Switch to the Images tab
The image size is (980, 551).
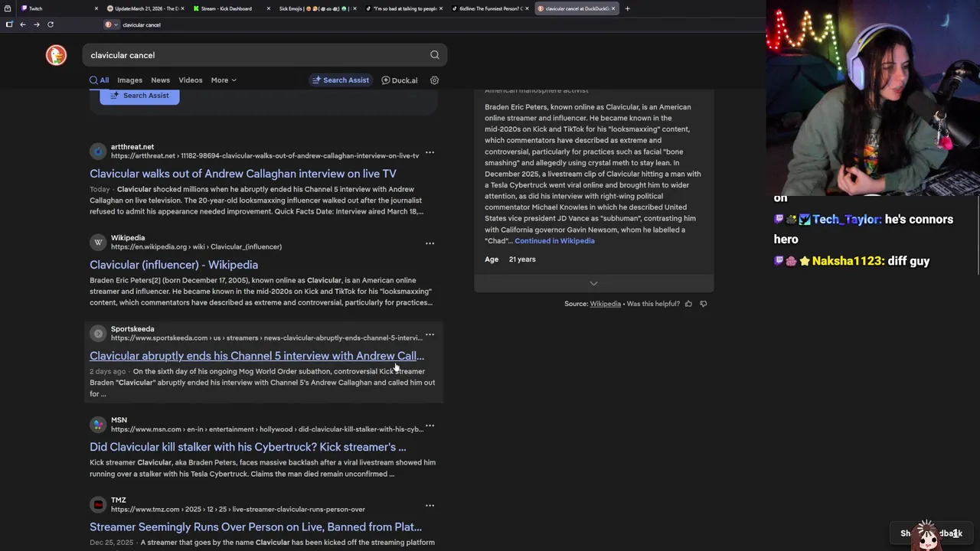pyautogui.click(x=129, y=80)
